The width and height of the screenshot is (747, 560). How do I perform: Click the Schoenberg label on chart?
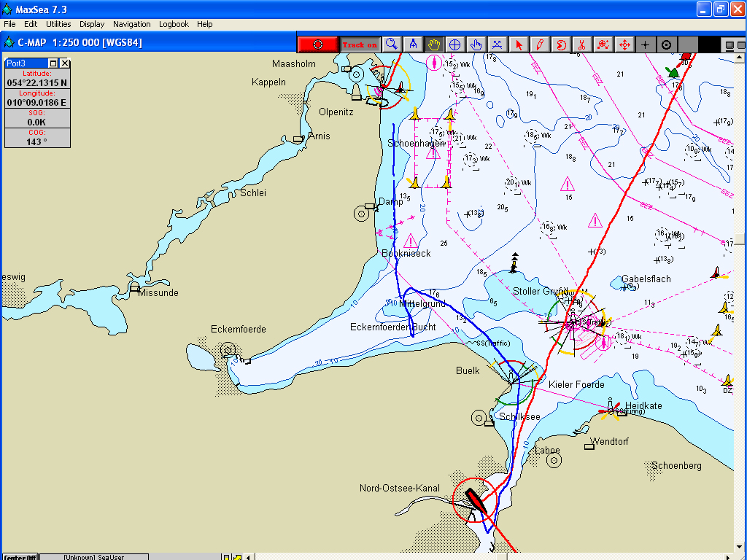pos(676,466)
